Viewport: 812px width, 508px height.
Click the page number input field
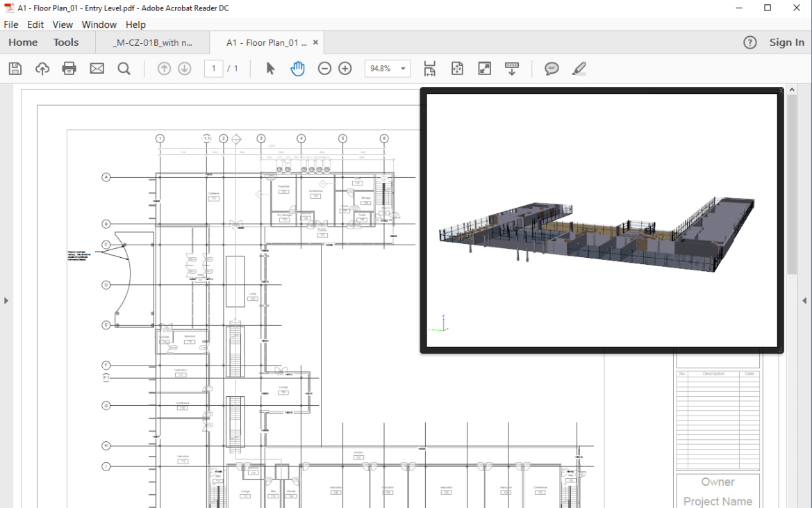213,69
